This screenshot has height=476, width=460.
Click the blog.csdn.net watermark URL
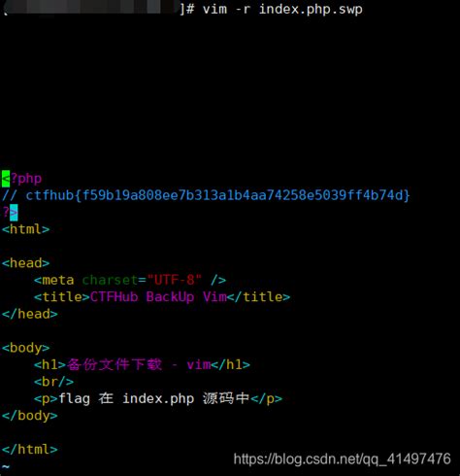point(342,459)
